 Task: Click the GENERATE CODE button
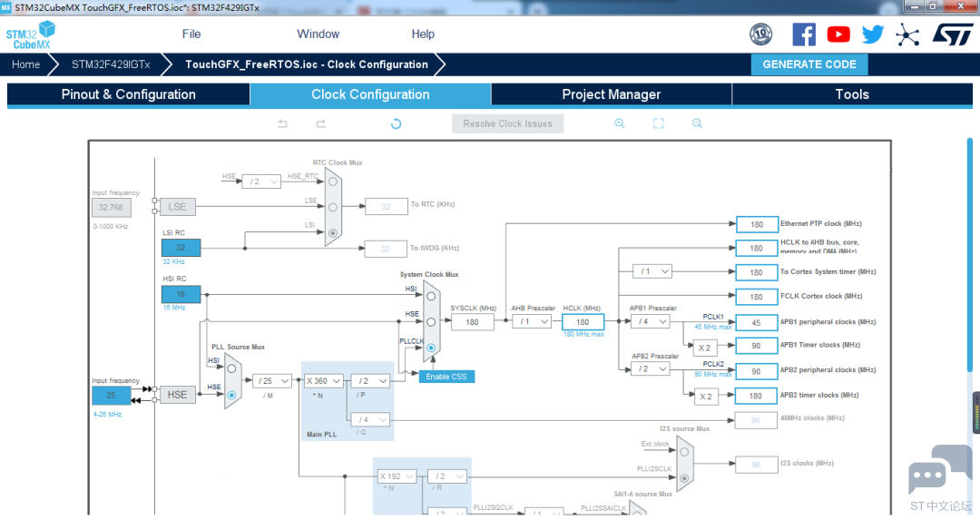[x=809, y=64]
